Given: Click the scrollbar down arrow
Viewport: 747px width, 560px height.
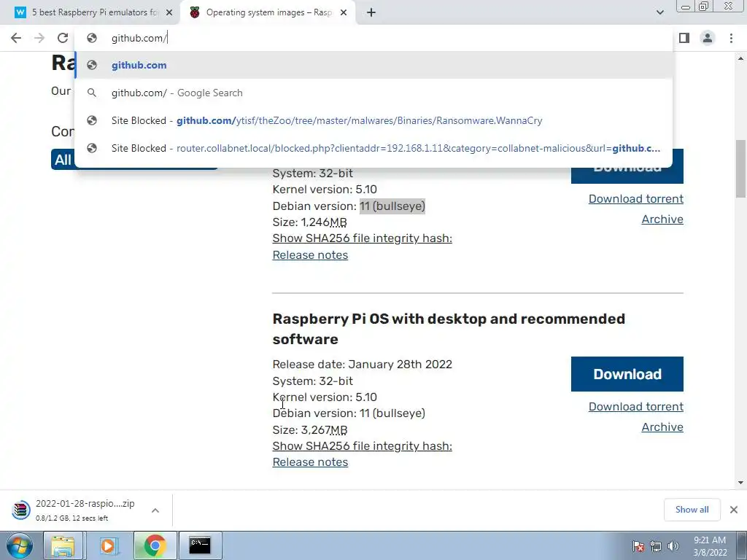Looking at the screenshot, I should click(740, 483).
